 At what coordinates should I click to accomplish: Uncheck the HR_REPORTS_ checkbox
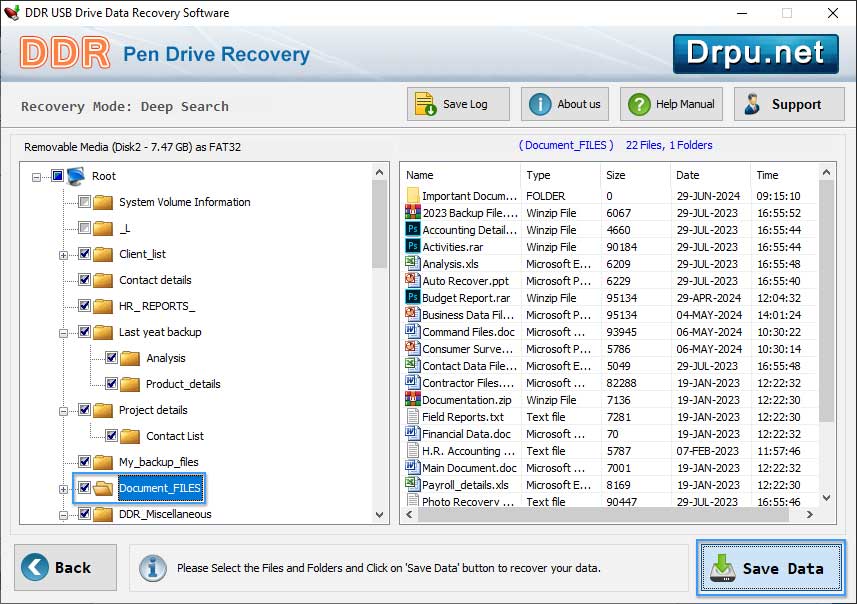(x=84, y=306)
